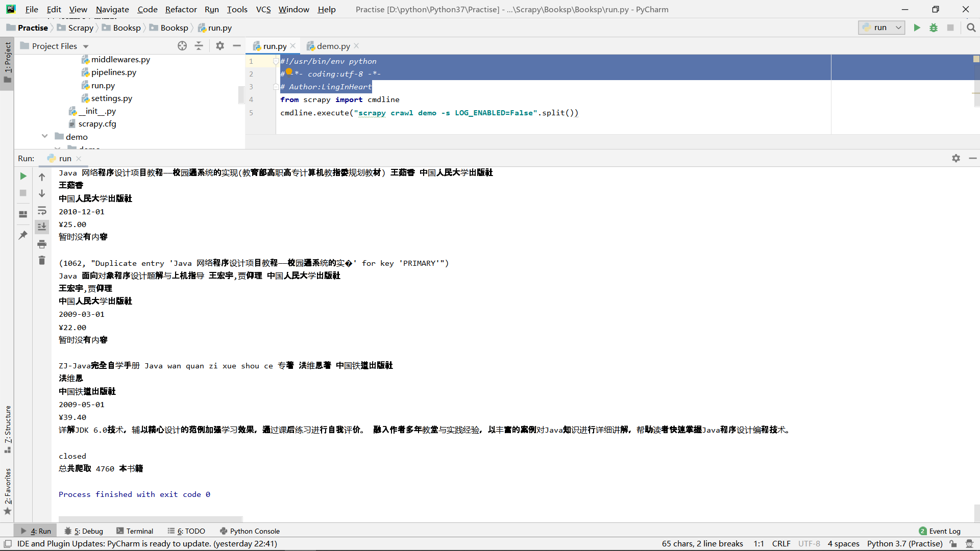980x551 pixels.
Task: Start debugging with the bug icon
Action: click(x=934, y=28)
